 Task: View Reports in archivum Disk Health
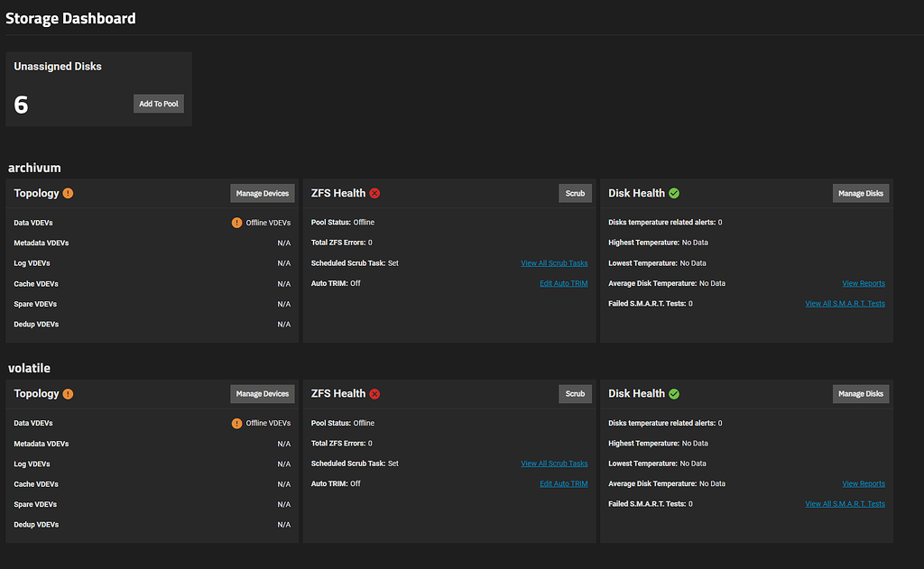pyautogui.click(x=863, y=283)
